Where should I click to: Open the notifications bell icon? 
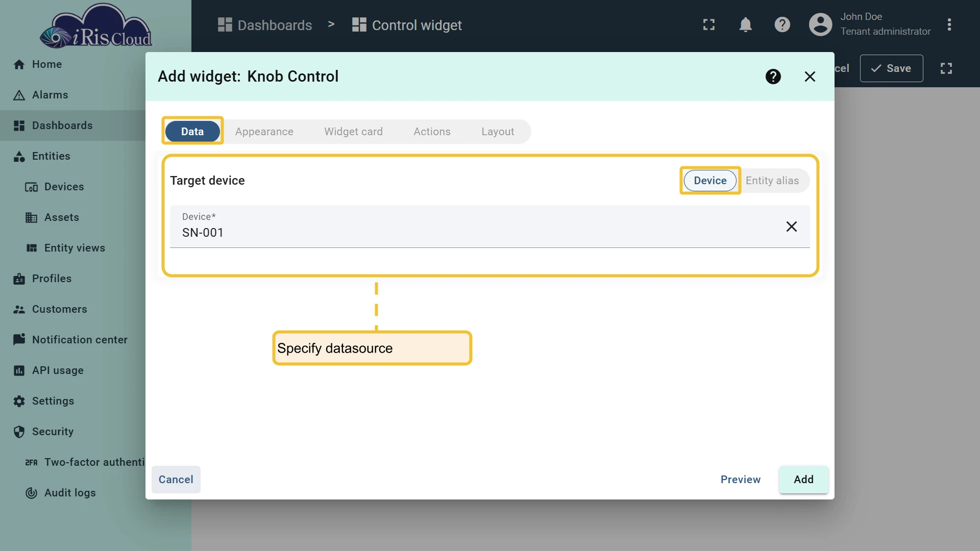(745, 25)
